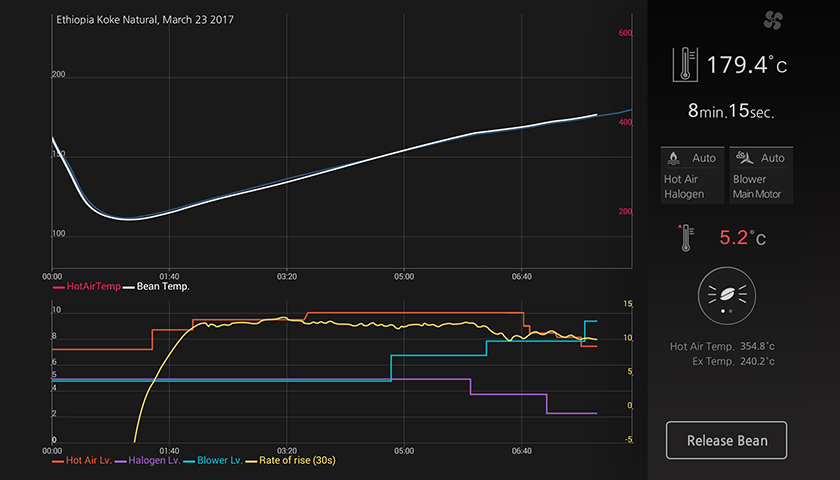Click the 8min.15sec. elapsed timer

730,112
